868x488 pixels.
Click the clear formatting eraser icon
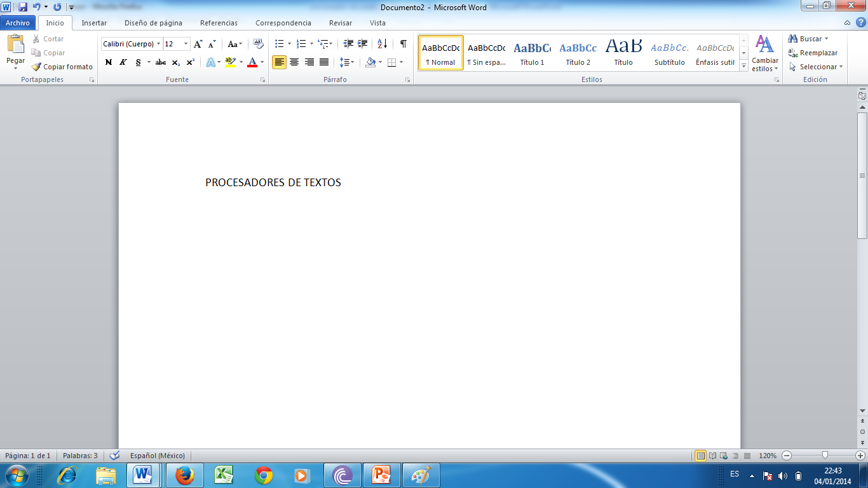[x=258, y=44]
